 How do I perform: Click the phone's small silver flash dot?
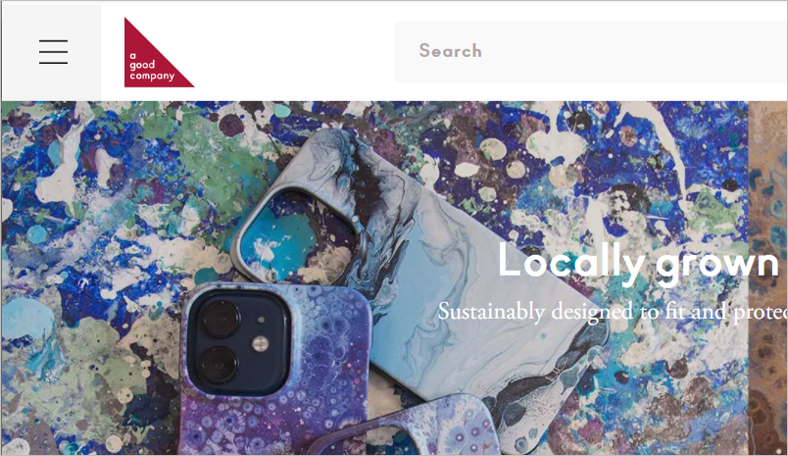[x=260, y=344]
